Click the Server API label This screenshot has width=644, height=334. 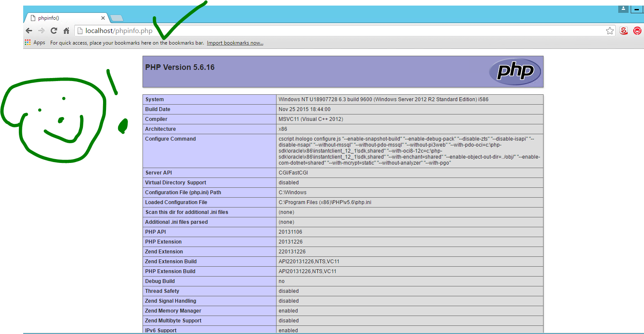tap(159, 173)
